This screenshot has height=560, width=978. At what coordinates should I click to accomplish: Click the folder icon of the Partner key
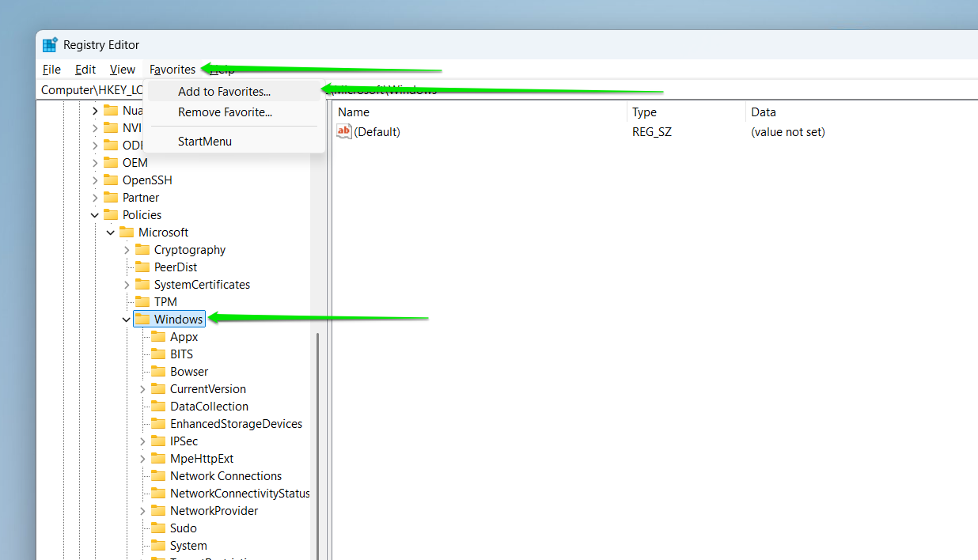click(111, 198)
